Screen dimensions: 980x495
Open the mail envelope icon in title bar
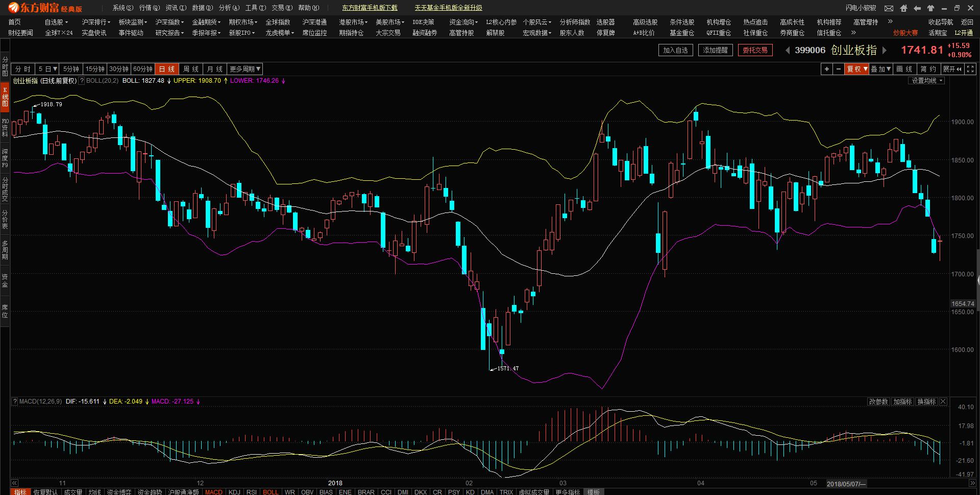(x=889, y=8)
